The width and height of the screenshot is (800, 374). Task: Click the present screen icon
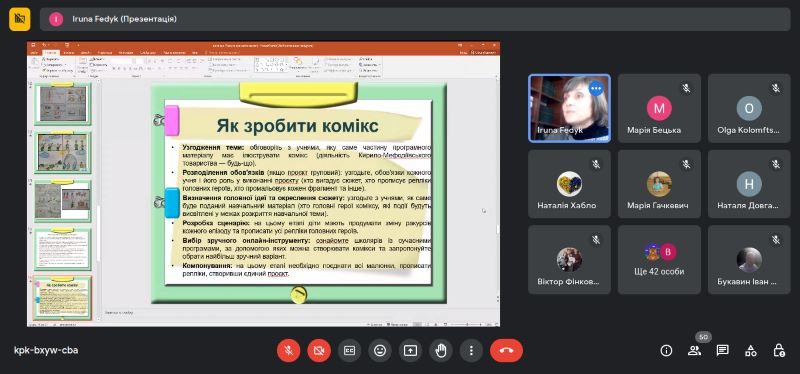(410, 351)
